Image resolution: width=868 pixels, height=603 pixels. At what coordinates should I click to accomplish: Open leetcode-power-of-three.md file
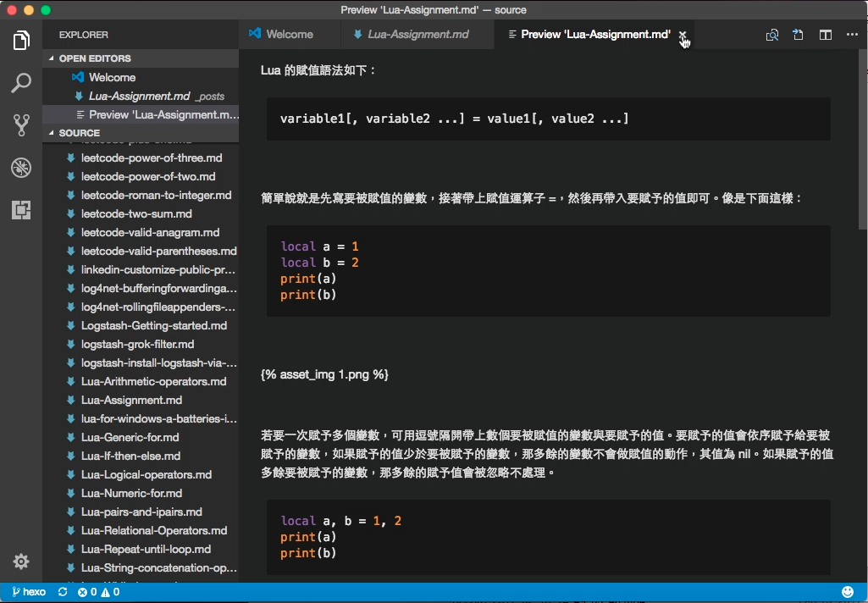[x=141, y=158]
